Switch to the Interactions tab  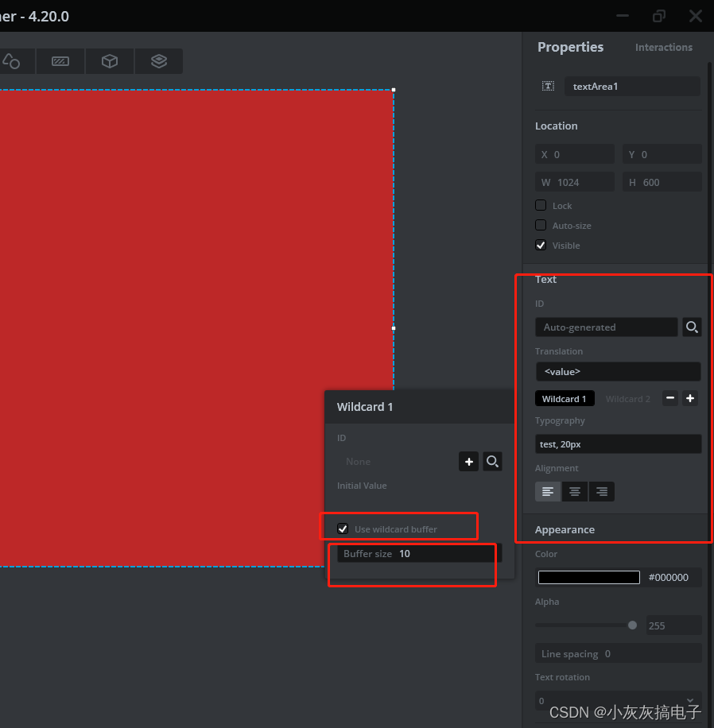tap(664, 48)
